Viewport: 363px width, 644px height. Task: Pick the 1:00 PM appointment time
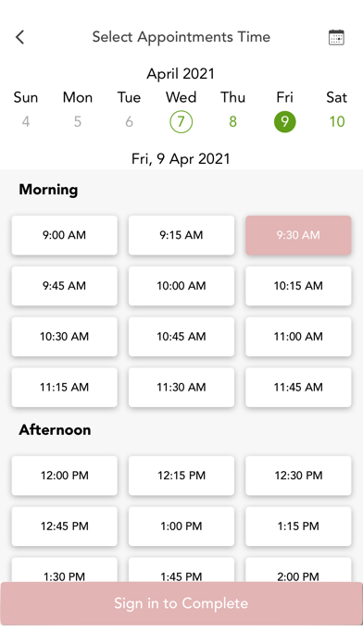pos(181,526)
